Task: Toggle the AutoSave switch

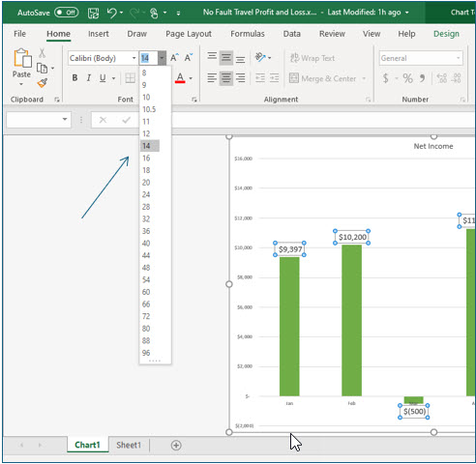Action: [67, 13]
